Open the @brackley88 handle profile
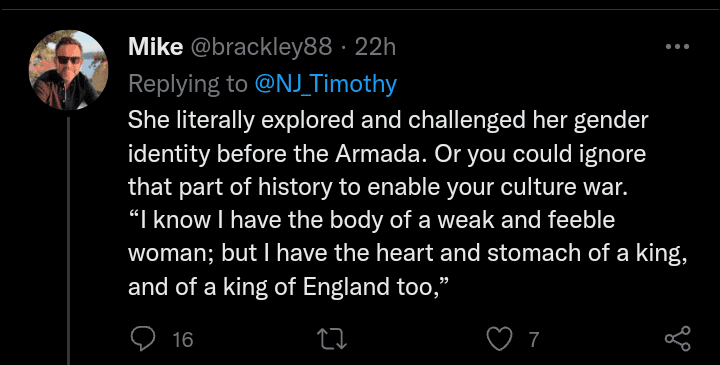 [261, 47]
